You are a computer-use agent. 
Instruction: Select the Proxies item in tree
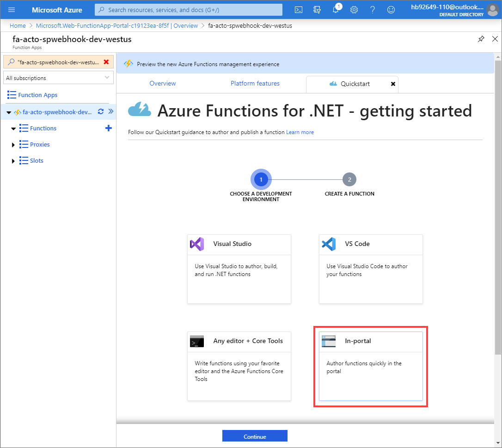(x=40, y=144)
